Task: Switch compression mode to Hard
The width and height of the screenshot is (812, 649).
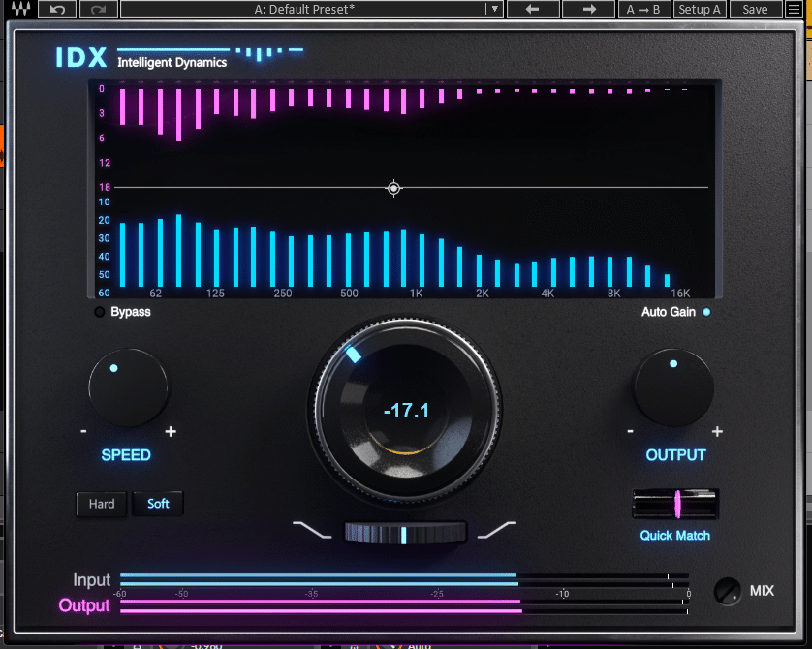Action: tap(101, 504)
